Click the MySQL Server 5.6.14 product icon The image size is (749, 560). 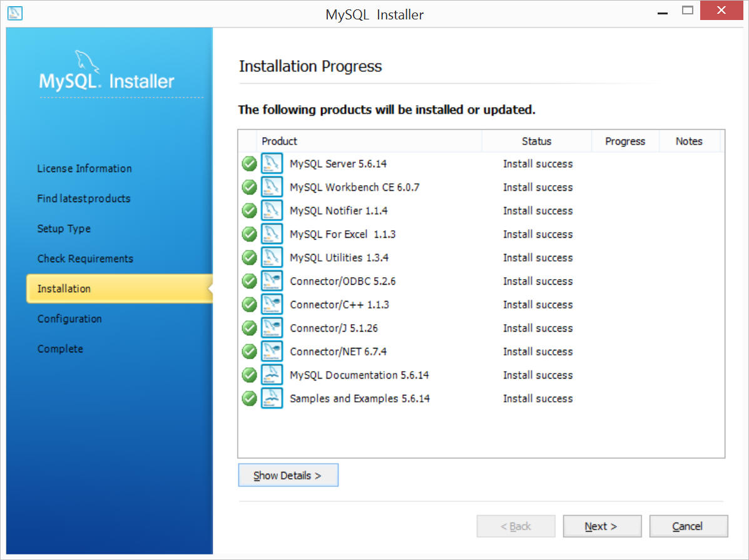pos(272,163)
